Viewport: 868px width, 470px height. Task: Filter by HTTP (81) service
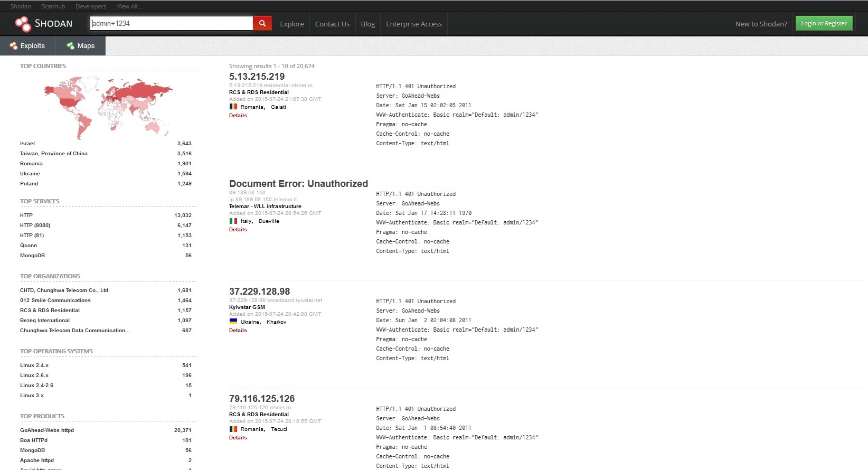click(x=32, y=236)
